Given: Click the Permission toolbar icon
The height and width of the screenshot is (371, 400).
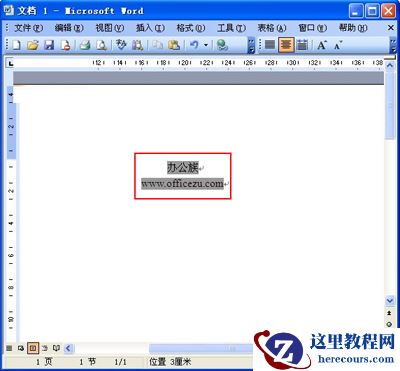Looking at the screenshot, I should coord(66,45).
